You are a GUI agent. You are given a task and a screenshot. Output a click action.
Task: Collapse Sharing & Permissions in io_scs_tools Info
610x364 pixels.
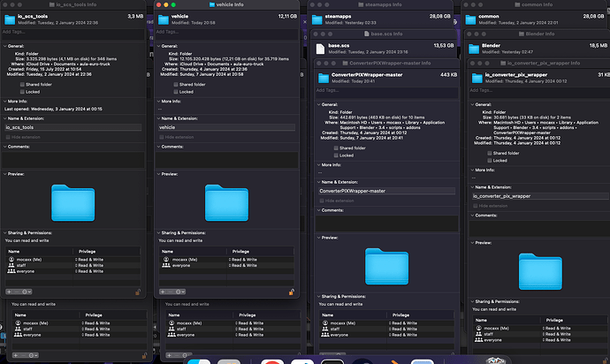5,232
